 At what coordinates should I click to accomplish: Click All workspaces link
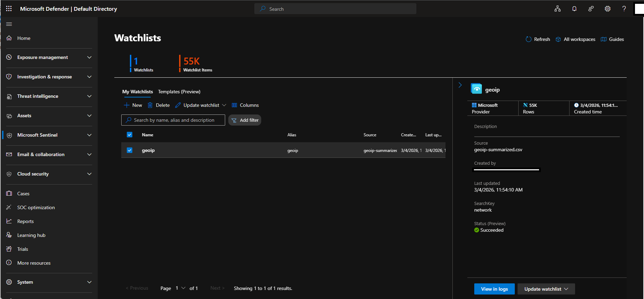(x=575, y=39)
